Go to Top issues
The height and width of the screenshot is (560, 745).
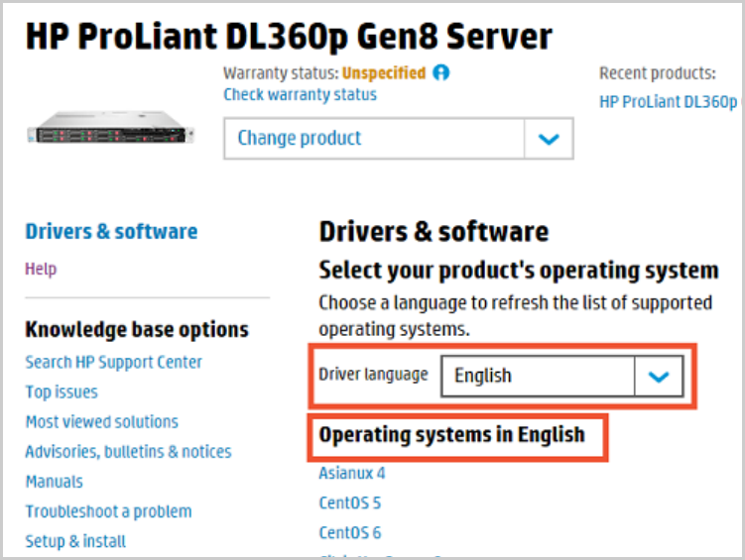click(x=62, y=392)
